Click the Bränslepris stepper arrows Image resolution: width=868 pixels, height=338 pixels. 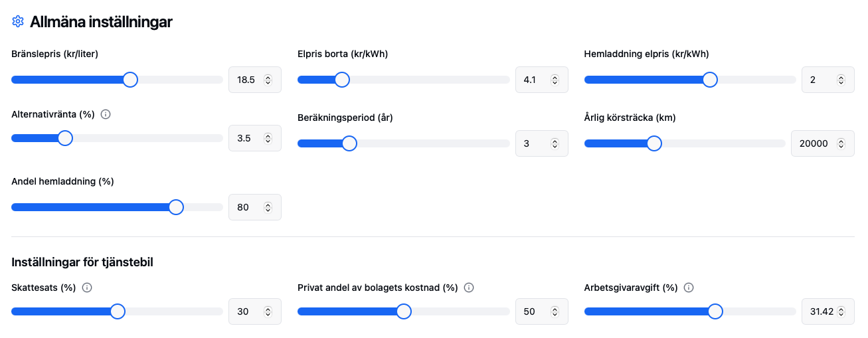268,80
